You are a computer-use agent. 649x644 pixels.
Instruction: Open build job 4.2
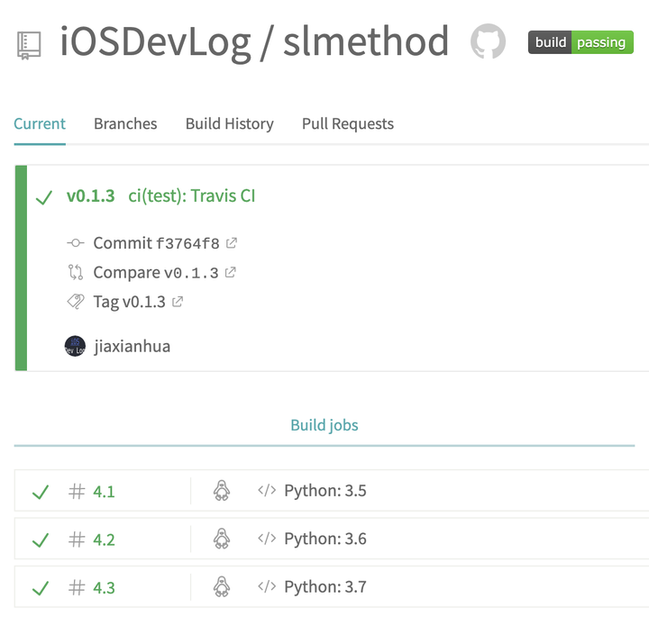pyautogui.click(x=104, y=540)
